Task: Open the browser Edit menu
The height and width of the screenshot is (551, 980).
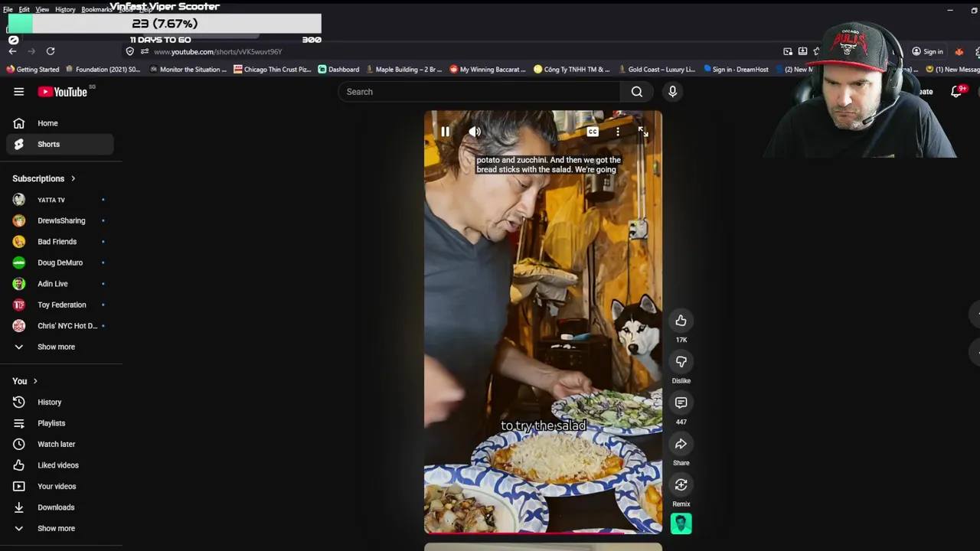Action: pos(24,10)
